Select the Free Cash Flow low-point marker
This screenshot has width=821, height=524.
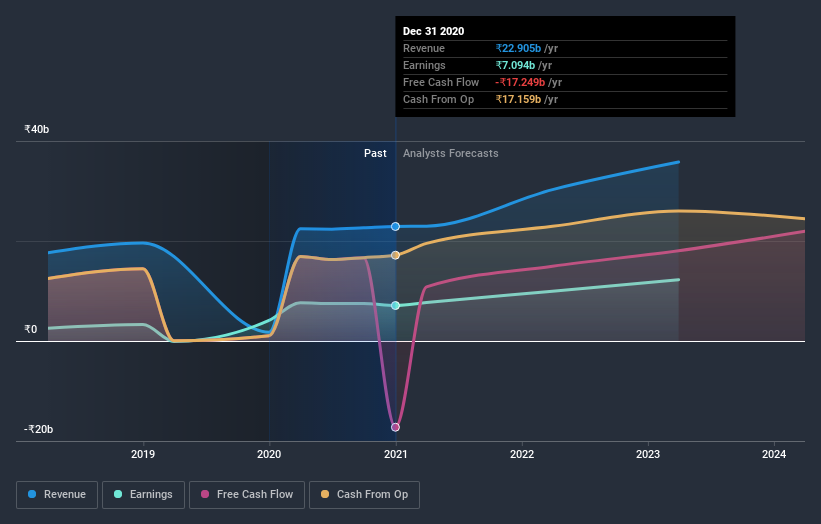coord(395,428)
